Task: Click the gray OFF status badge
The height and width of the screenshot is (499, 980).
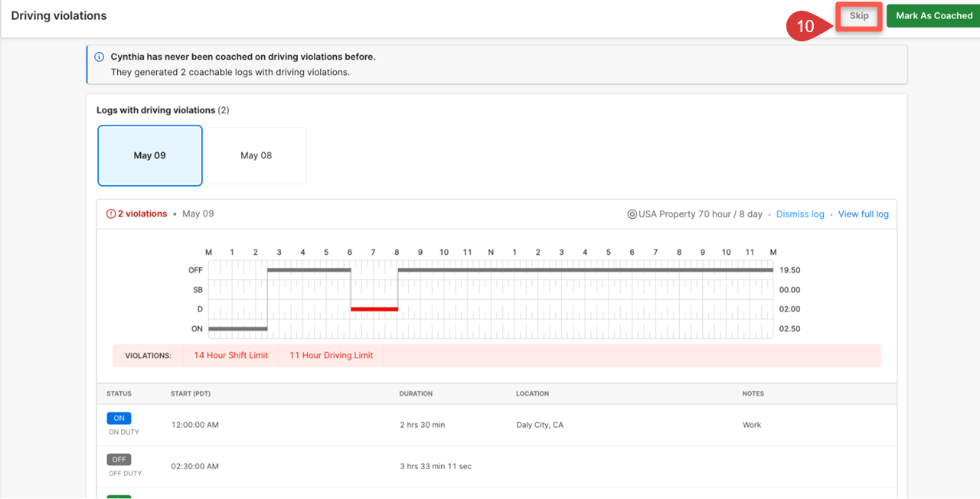Action: pos(119,460)
